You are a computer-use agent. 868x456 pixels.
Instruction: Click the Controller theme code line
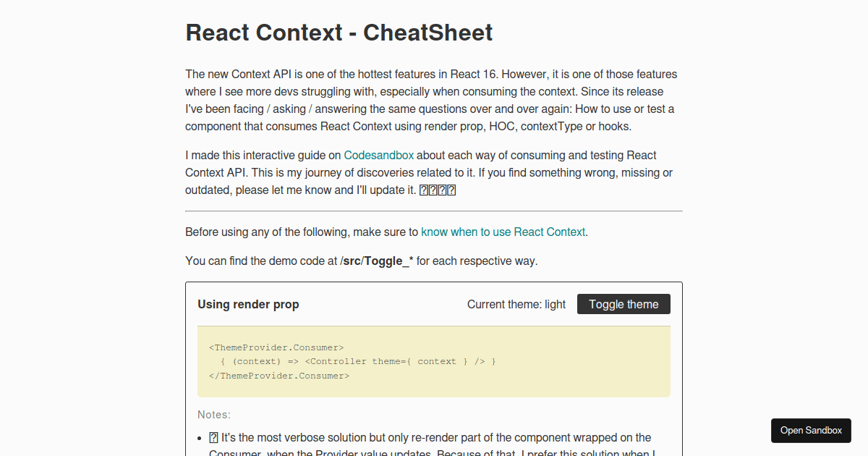click(358, 361)
